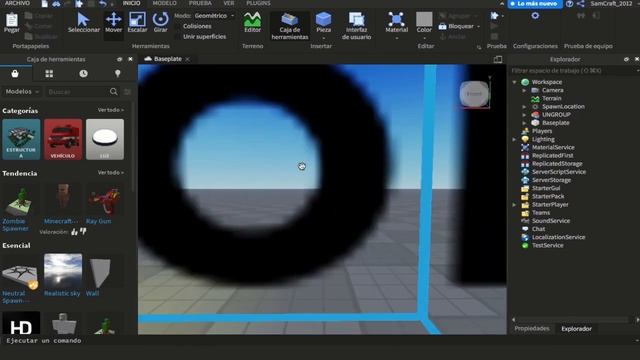Open the toolbox recent clock tab
The image size is (640, 360).
pos(83,73)
